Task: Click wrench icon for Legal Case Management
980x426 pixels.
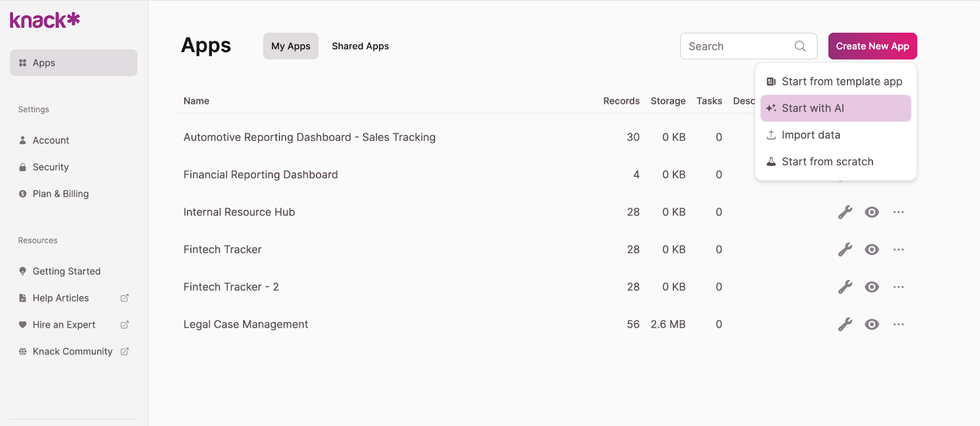Action: point(845,324)
